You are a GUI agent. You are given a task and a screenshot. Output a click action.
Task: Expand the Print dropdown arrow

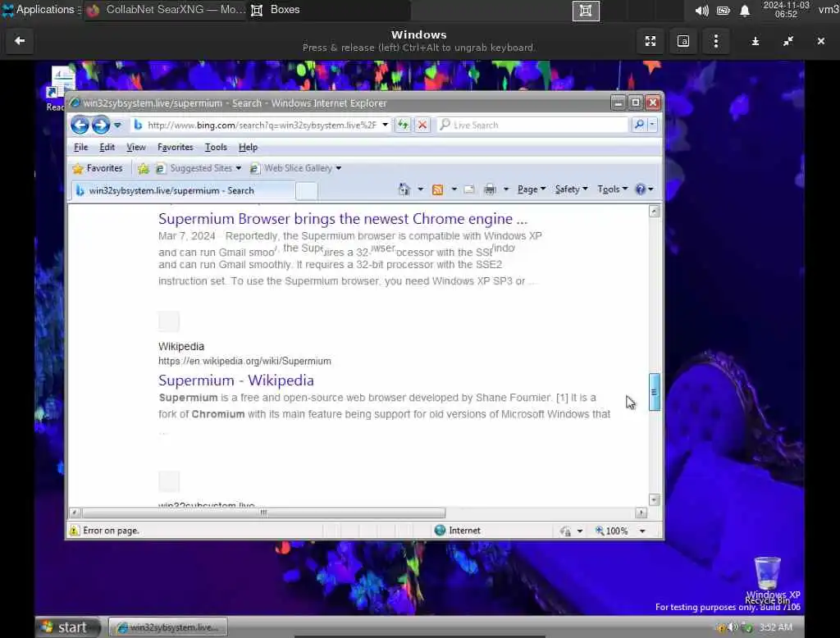coord(506,189)
